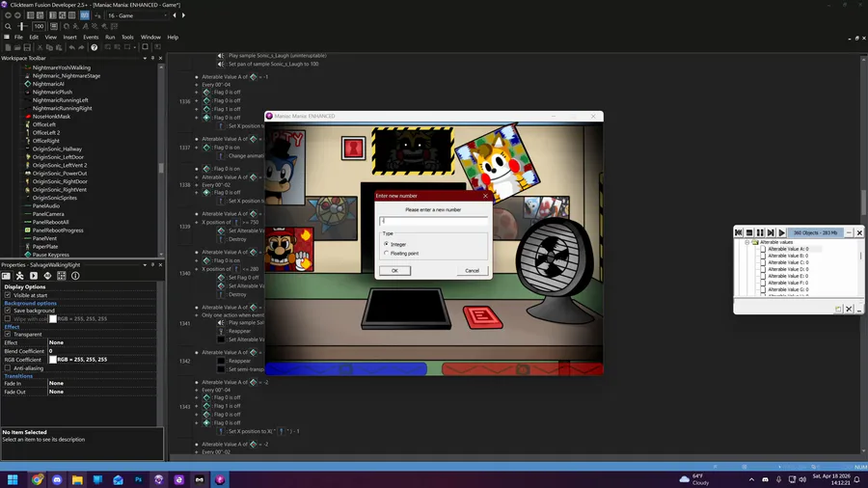The height and width of the screenshot is (488, 868).
Task: Select NightmaricAI in workspace tree
Action: click(x=48, y=84)
